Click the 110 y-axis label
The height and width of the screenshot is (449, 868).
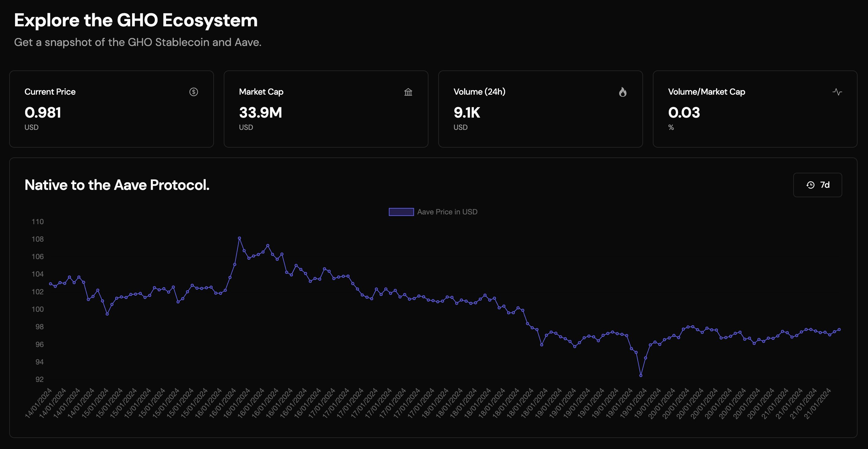coord(38,222)
